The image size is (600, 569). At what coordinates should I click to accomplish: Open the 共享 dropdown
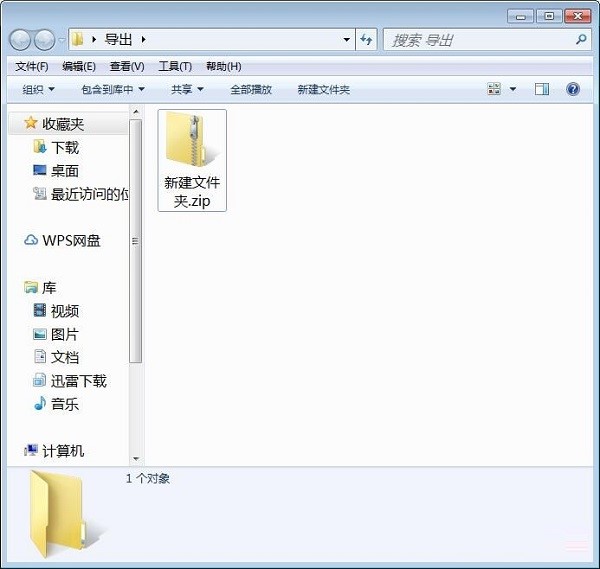click(x=187, y=90)
